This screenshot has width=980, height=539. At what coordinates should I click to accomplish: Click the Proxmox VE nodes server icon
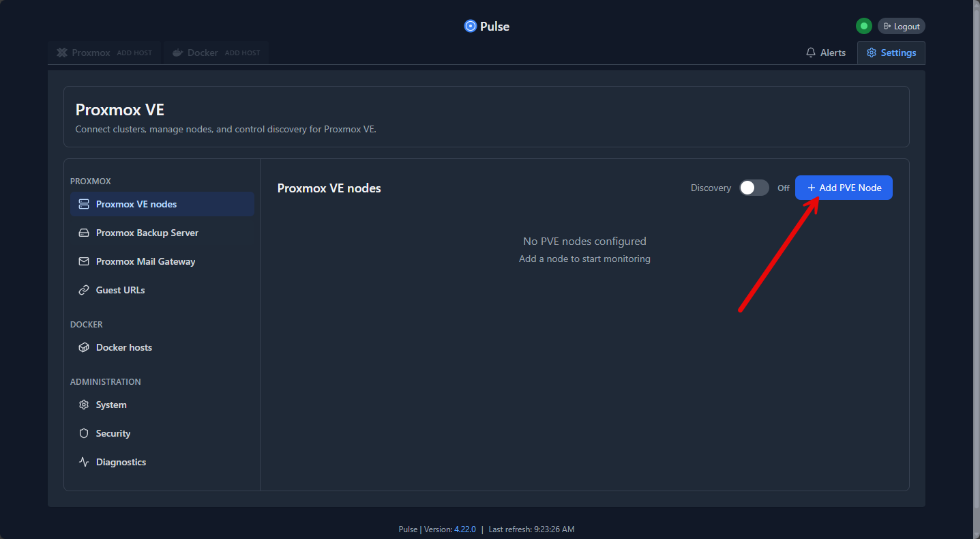tap(84, 204)
